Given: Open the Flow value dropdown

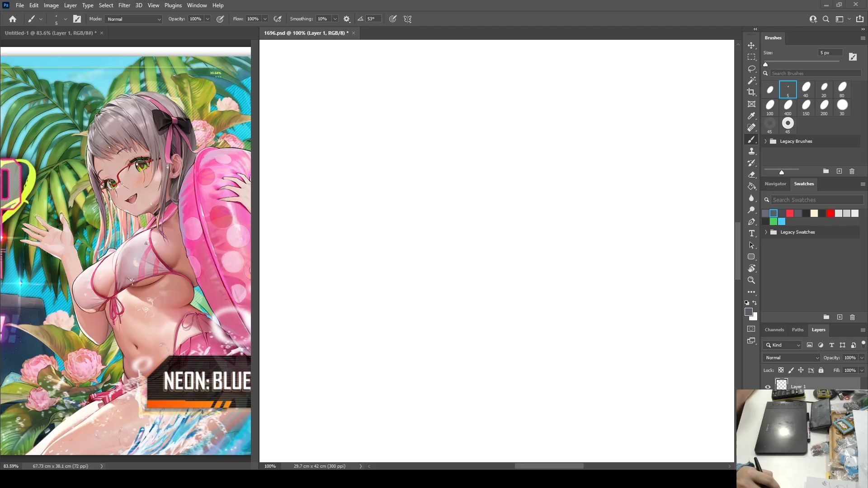Looking at the screenshot, I should pos(265,19).
